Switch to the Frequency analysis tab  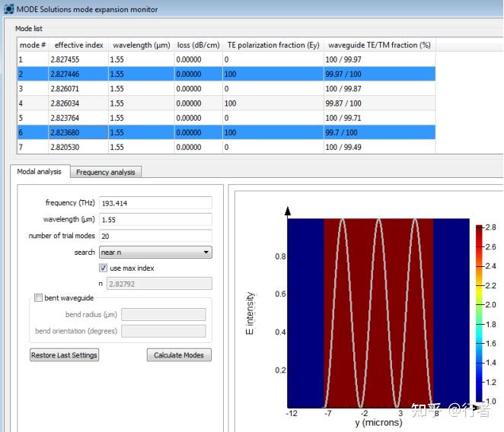pos(105,172)
